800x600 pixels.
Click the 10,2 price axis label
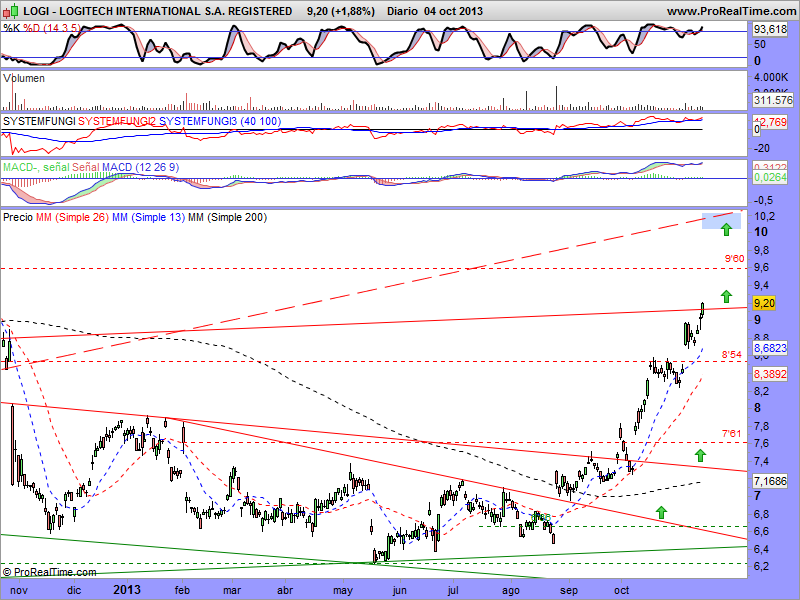point(764,216)
